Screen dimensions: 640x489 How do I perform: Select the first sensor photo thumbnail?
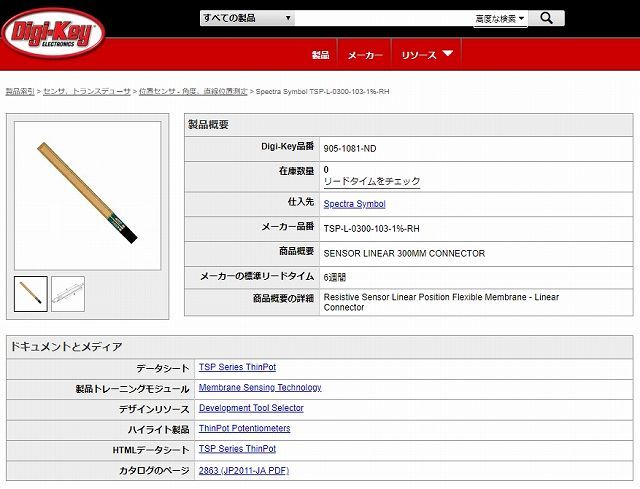pyautogui.click(x=31, y=294)
